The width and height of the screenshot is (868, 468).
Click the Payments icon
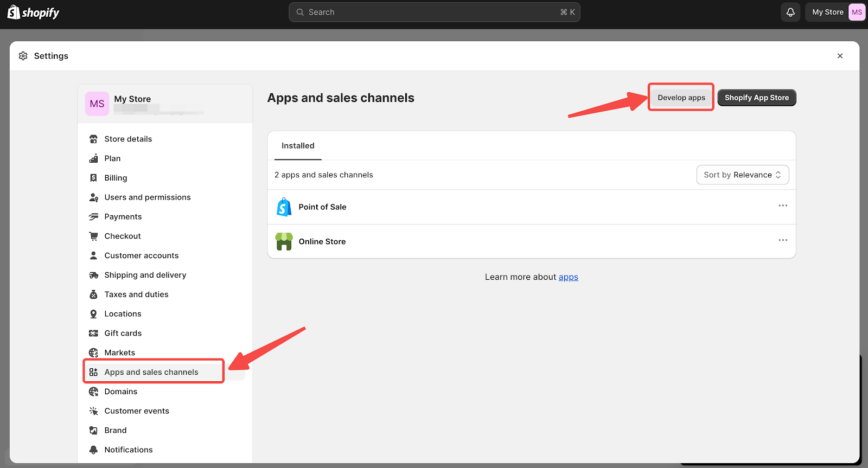[93, 217]
